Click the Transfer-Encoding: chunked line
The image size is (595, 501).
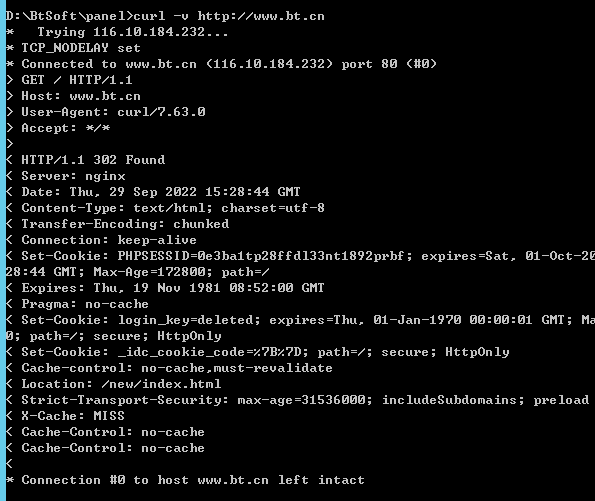[x=117, y=224]
